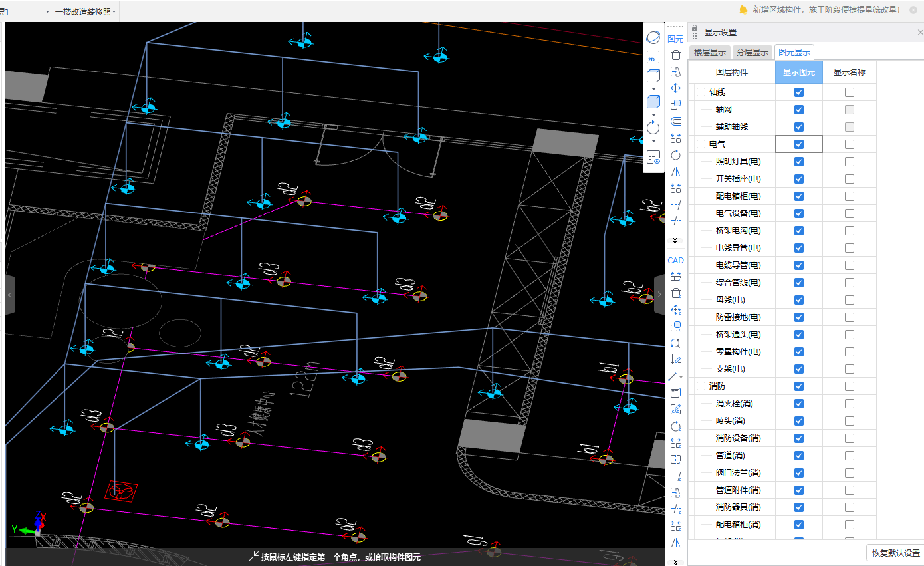924x566 pixels.
Task: Select the 母线(电) row label
Action: [x=730, y=300]
